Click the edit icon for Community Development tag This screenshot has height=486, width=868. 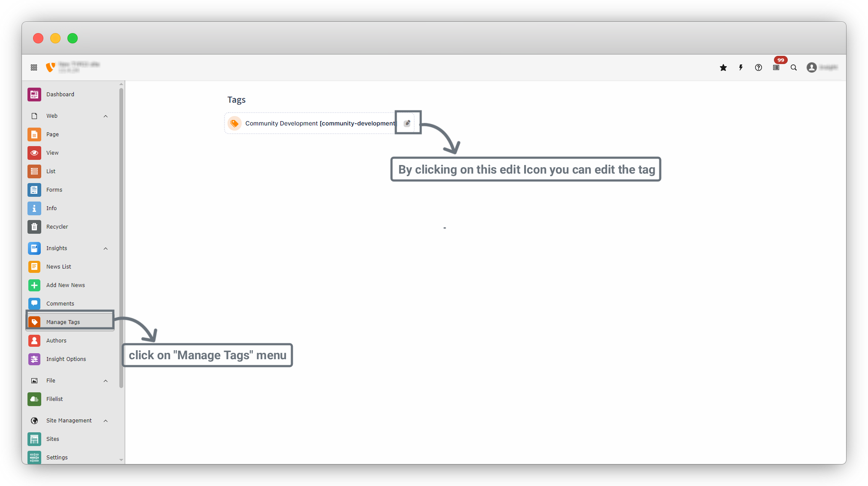(x=407, y=123)
